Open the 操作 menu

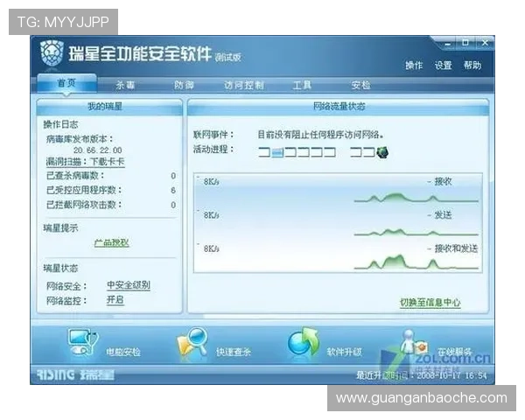[414, 65]
